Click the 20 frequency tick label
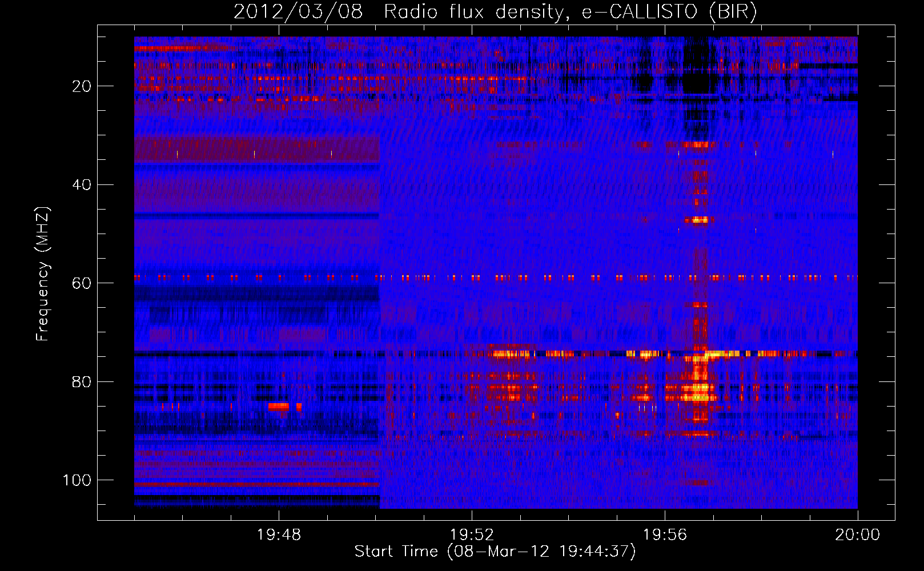 coord(82,86)
